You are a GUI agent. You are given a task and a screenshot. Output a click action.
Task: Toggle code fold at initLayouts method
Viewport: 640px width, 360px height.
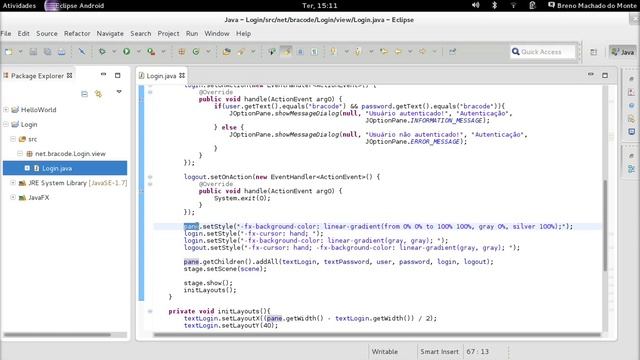click(150, 311)
